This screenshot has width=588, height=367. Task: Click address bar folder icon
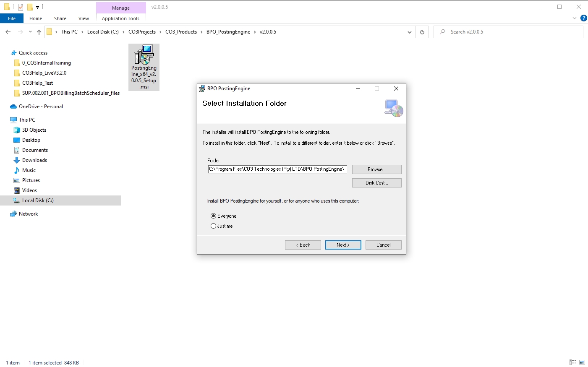(x=49, y=32)
